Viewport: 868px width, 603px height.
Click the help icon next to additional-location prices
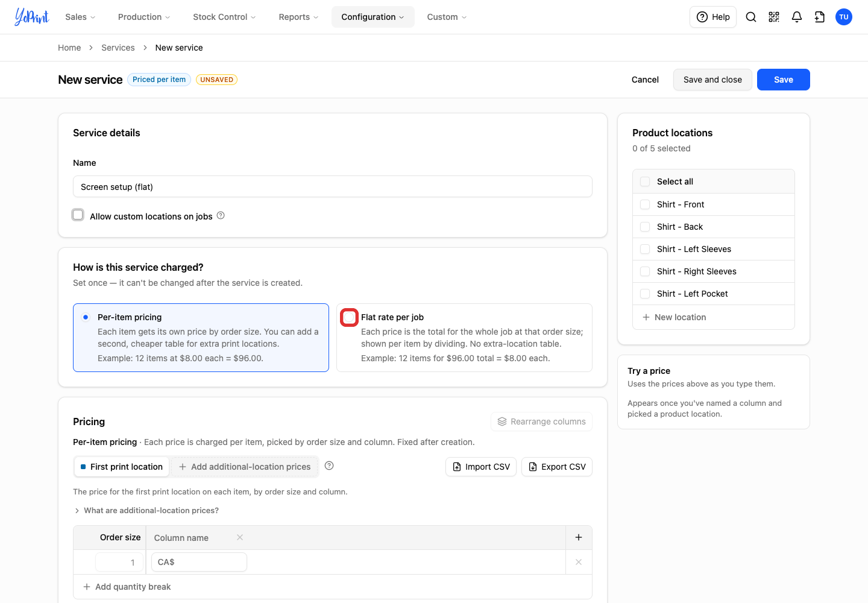329,466
